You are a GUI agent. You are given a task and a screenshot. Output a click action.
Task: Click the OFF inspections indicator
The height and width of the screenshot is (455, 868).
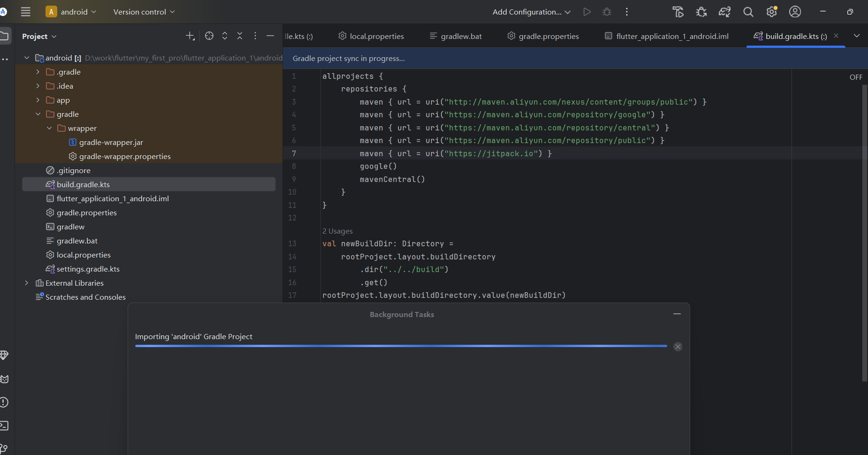(856, 77)
